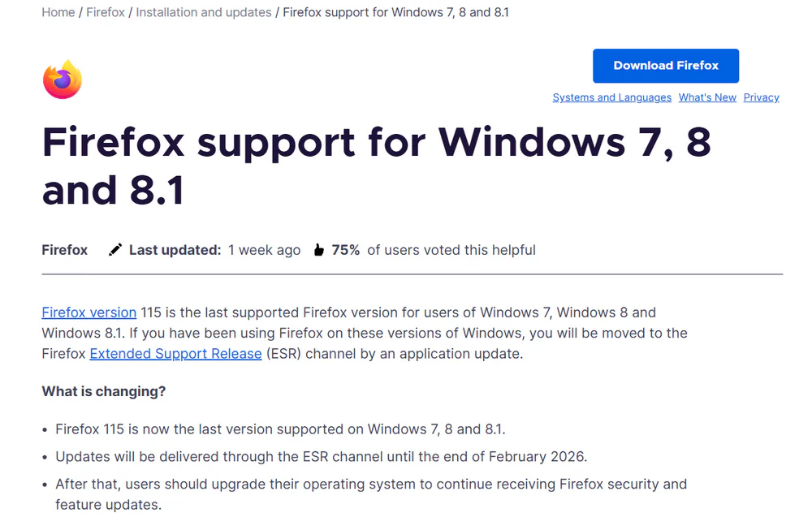This screenshot has height=517, width=812.
Task: Open the Firefox breadcrumb link
Action: pyautogui.click(x=106, y=12)
